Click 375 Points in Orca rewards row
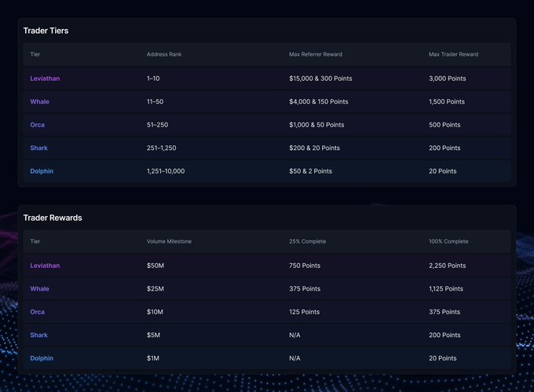This screenshot has height=392, width=534. click(444, 312)
